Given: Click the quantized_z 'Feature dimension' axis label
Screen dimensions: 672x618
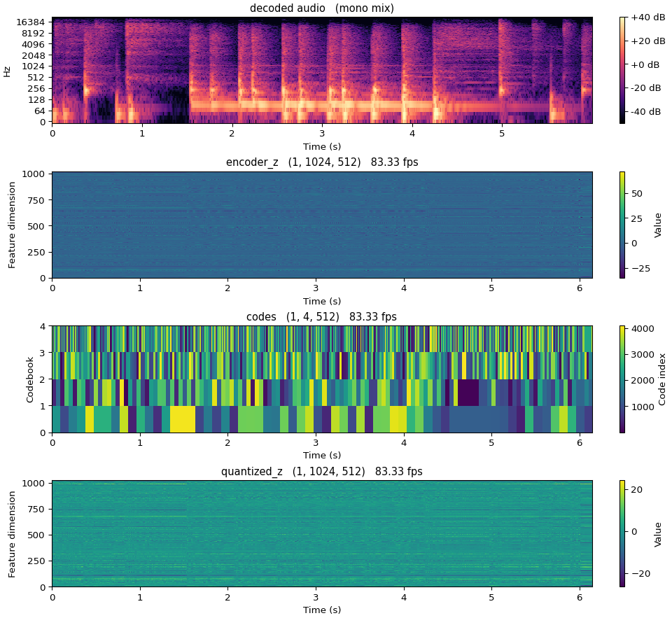Looking at the screenshot, I should coord(12,534).
